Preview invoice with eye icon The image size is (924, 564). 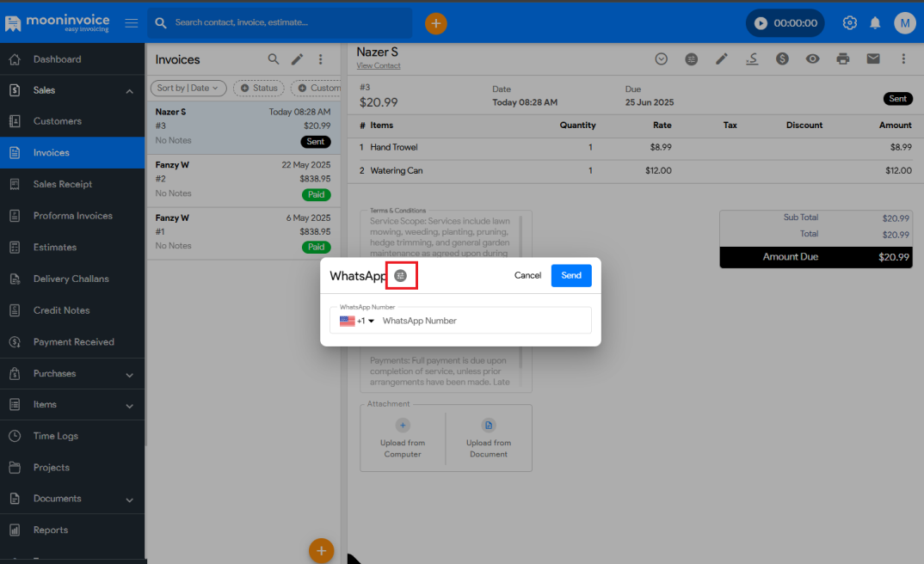click(x=813, y=58)
